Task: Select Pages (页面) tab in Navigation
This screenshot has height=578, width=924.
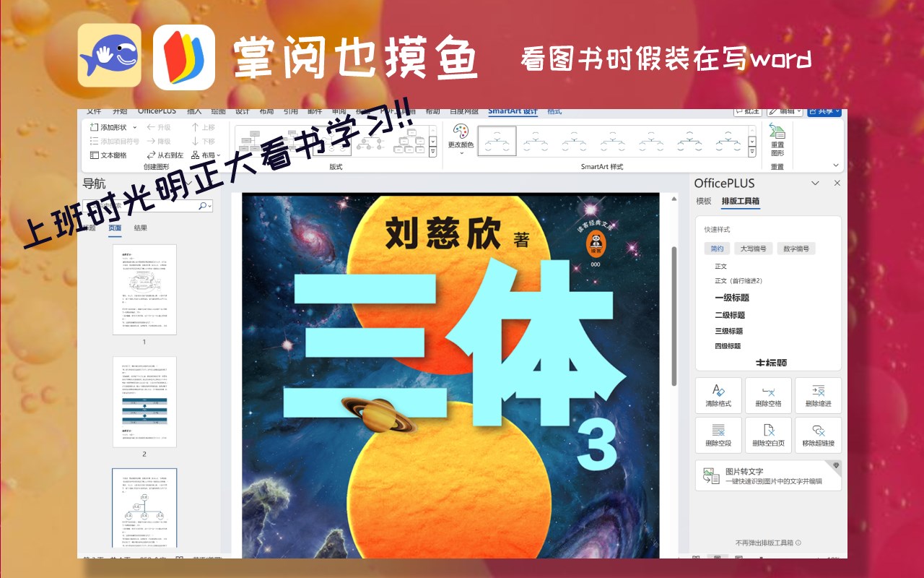Action: click(115, 228)
